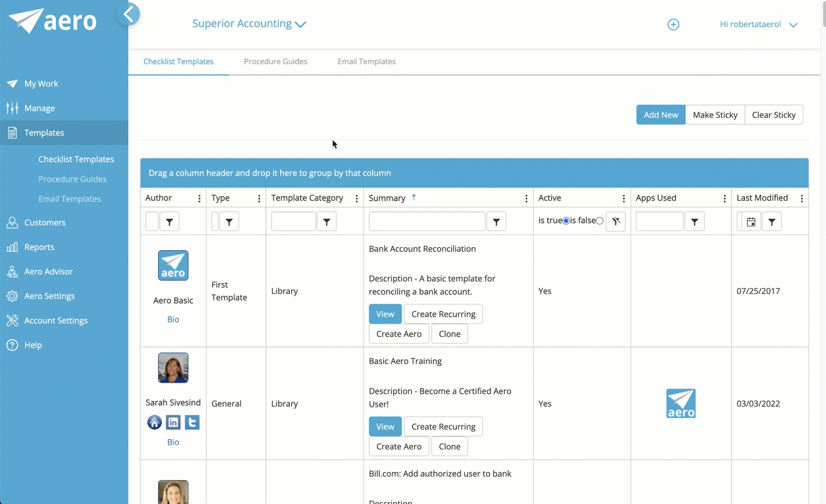Select Templates in the sidebar
Screen dimensions: 826x504
pyautogui.click(x=64, y=132)
